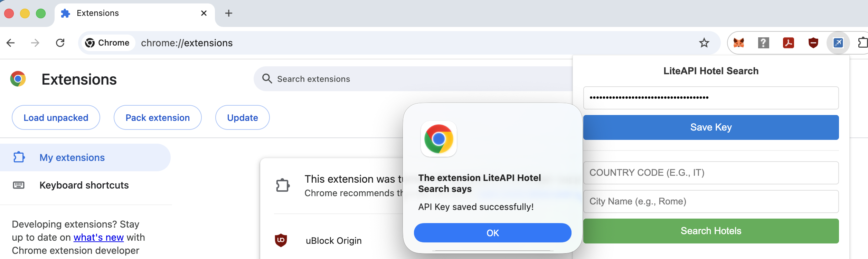This screenshot has height=259, width=868.
Task: Reload the current page
Action: (x=60, y=43)
